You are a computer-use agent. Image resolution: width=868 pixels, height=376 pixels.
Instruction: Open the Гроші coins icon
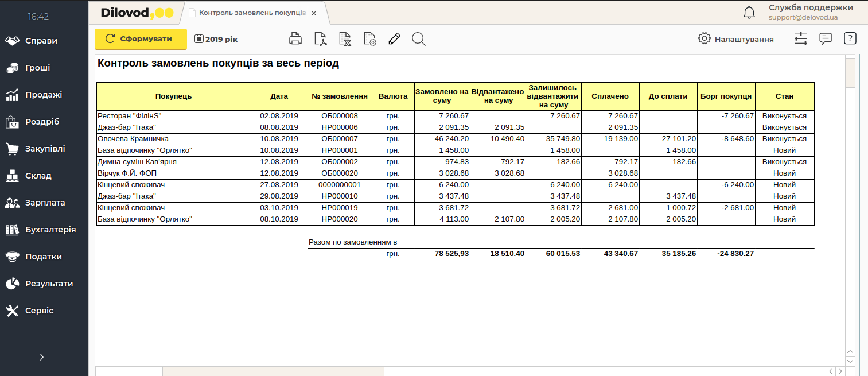[x=13, y=68]
